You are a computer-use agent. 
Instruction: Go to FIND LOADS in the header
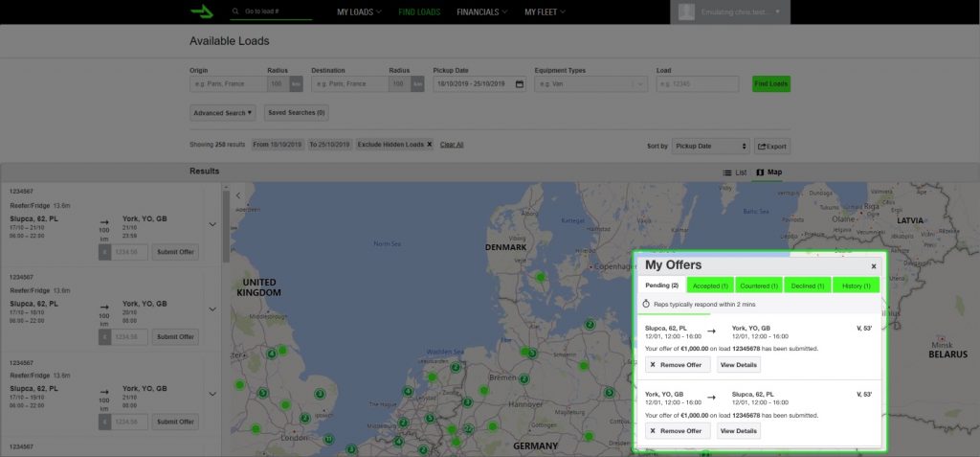click(419, 11)
